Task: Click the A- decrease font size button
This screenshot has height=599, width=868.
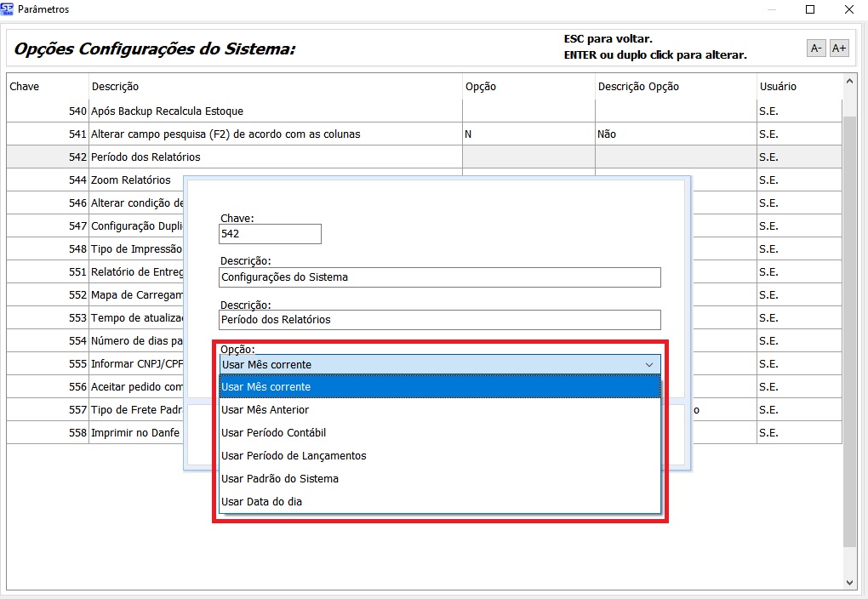Action: point(816,48)
